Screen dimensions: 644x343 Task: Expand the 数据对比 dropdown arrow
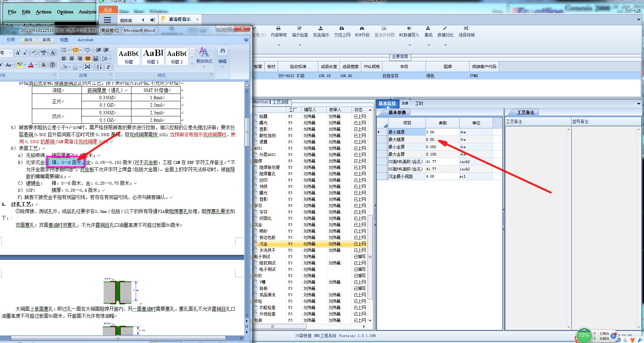[445, 45]
